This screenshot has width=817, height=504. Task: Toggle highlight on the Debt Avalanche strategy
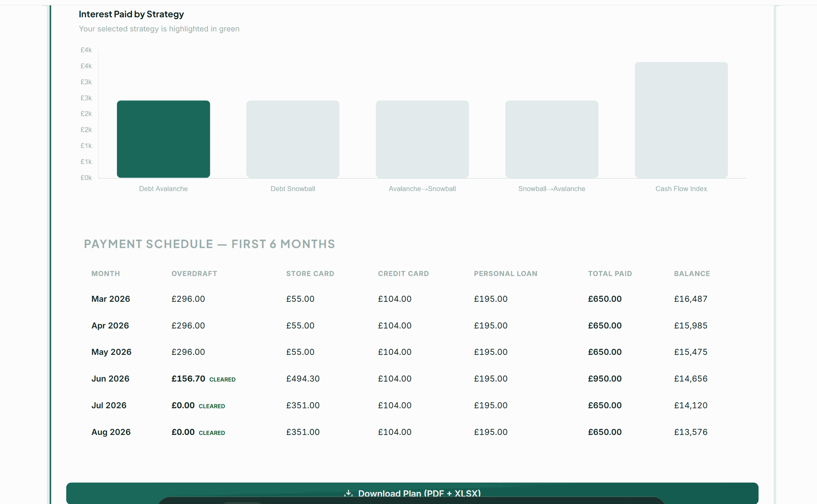point(163,188)
